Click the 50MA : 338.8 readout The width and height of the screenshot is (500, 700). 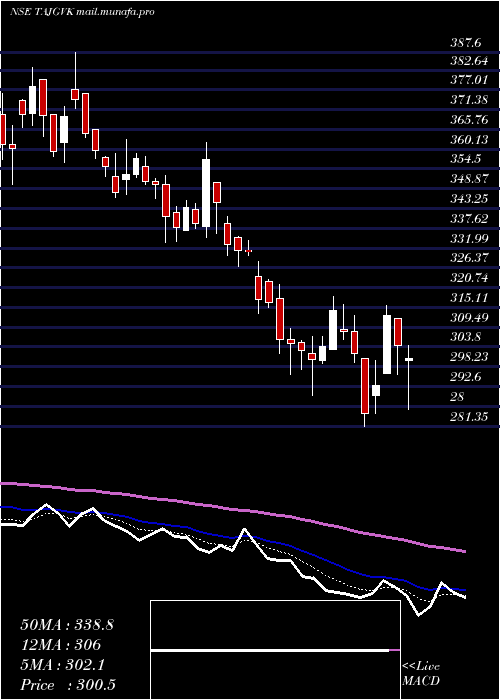point(67,625)
